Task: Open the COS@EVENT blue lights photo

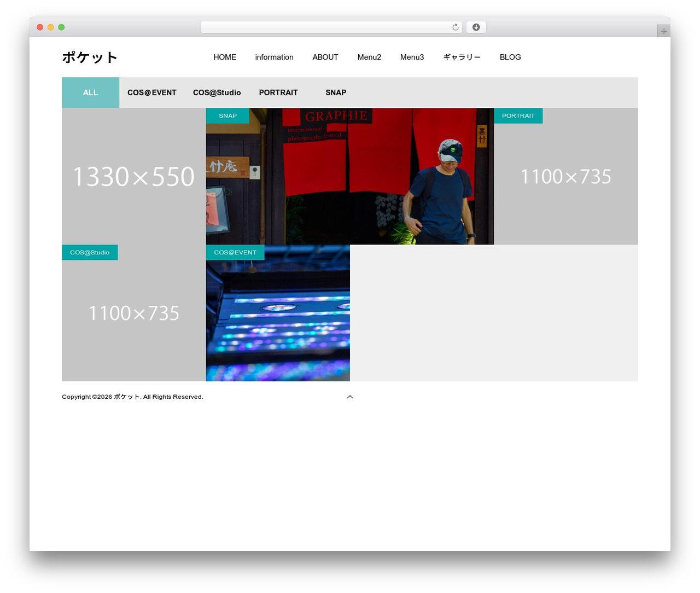Action: point(278,313)
